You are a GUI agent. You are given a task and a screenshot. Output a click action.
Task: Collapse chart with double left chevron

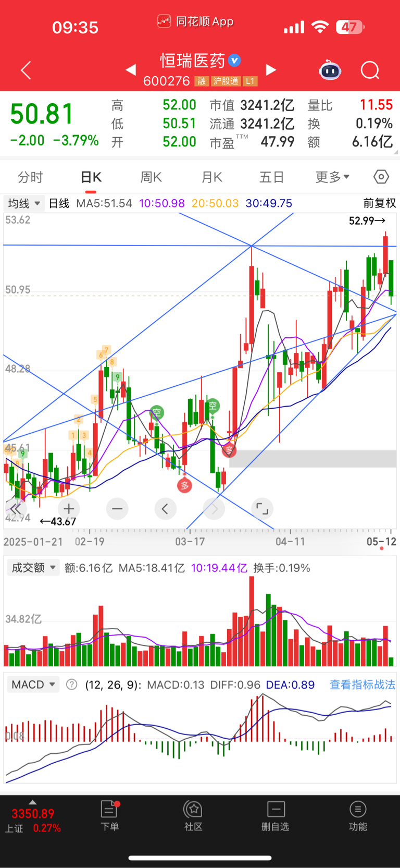[16, 509]
